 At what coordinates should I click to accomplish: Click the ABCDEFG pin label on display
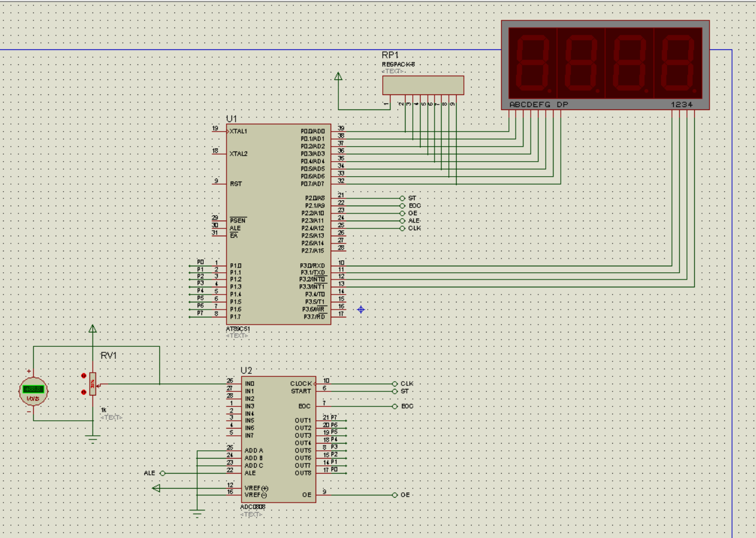tap(530, 105)
